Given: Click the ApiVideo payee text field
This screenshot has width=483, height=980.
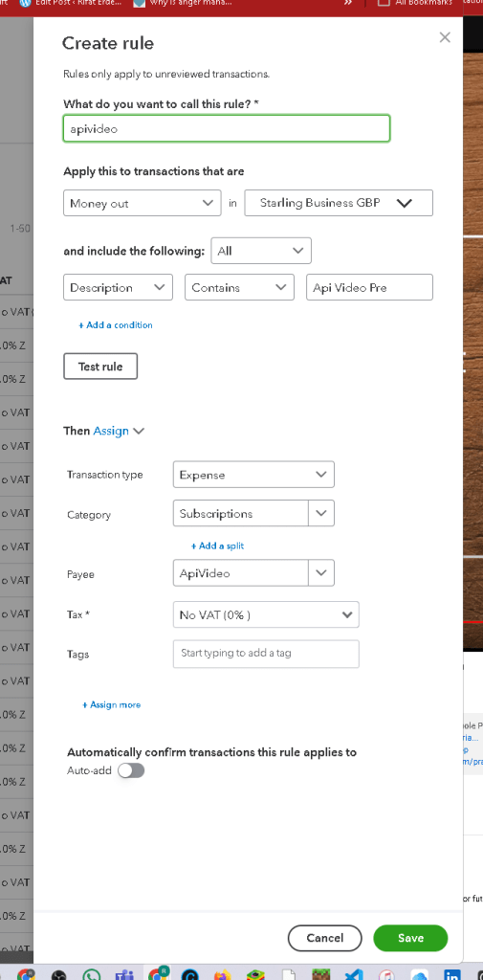Looking at the screenshot, I should click(241, 572).
